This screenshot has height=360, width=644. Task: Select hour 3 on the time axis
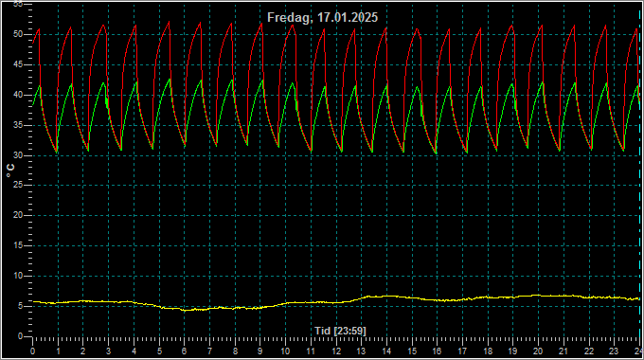(108, 351)
